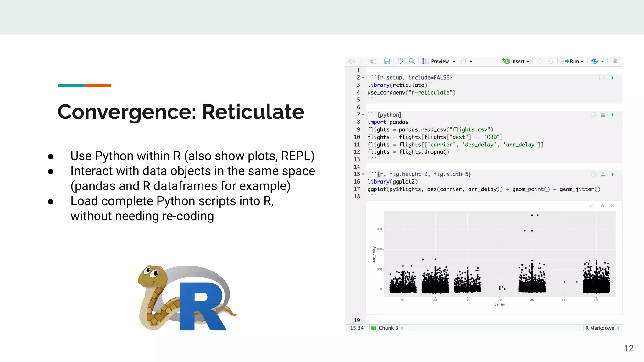Open document settings gear in toolbar
This screenshot has height=362, width=644.
464,61
